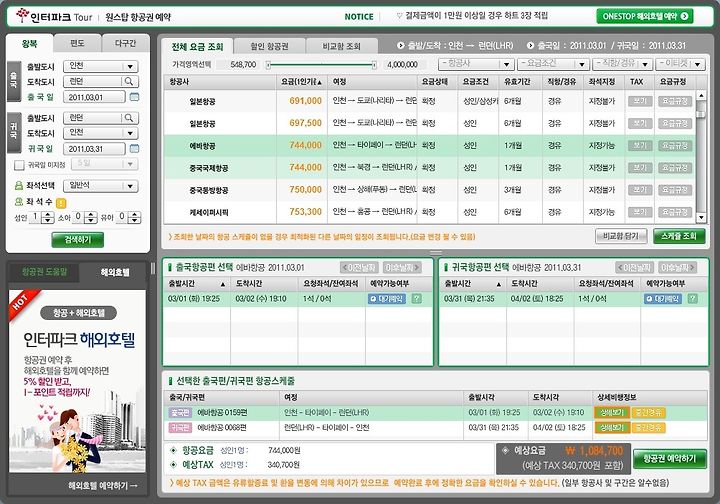
Task: Open 좌석선택 일반석 dropdown
Action: point(101,186)
